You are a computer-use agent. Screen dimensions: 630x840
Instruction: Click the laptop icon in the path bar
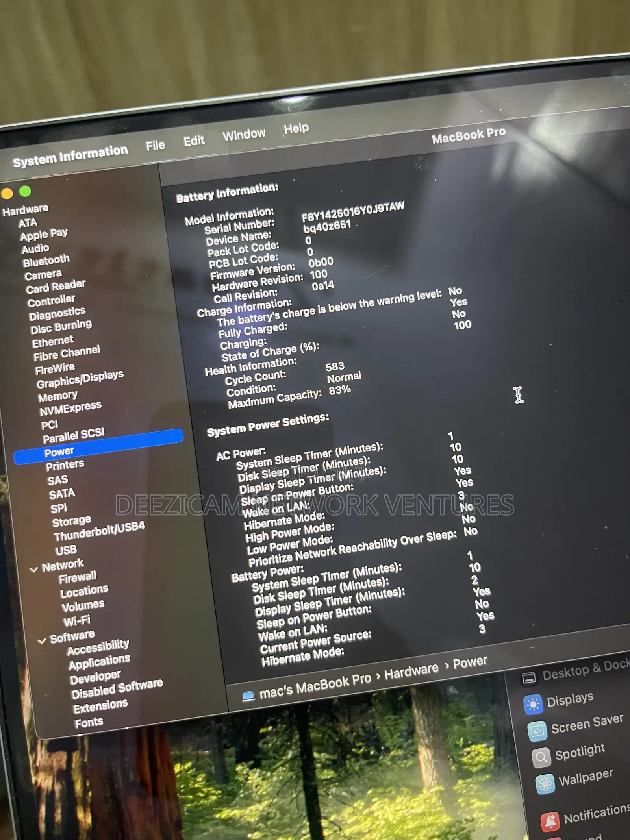(x=248, y=696)
